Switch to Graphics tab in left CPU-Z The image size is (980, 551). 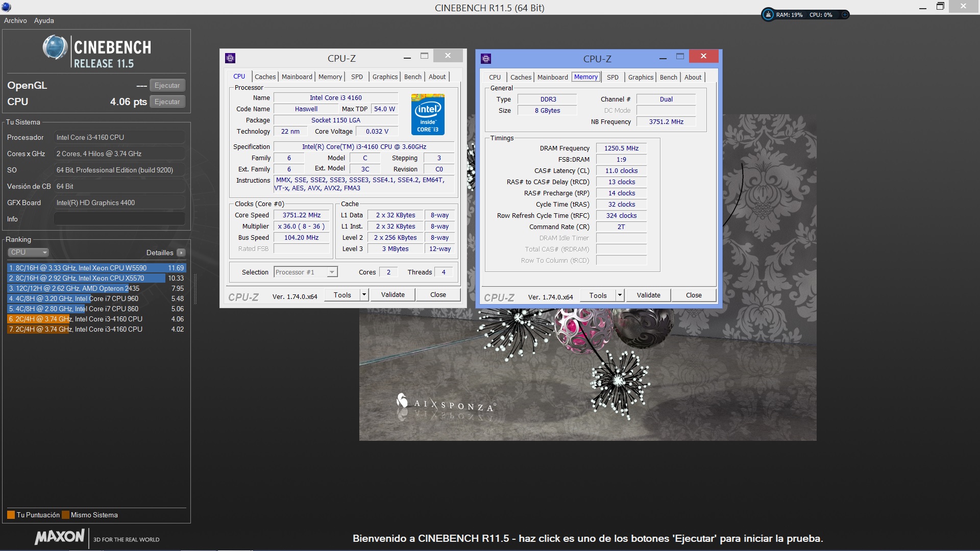385,77
